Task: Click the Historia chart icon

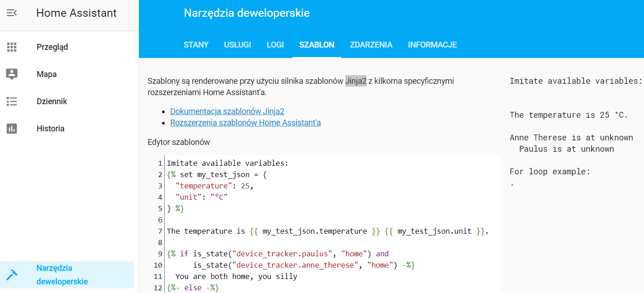Action: (12, 129)
